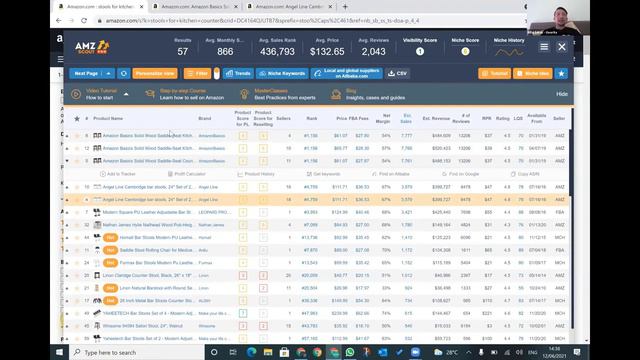The width and height of the screenshot is (640, 360).
Task: Hide the tutorial banner
Action: [x=562, y=94]
